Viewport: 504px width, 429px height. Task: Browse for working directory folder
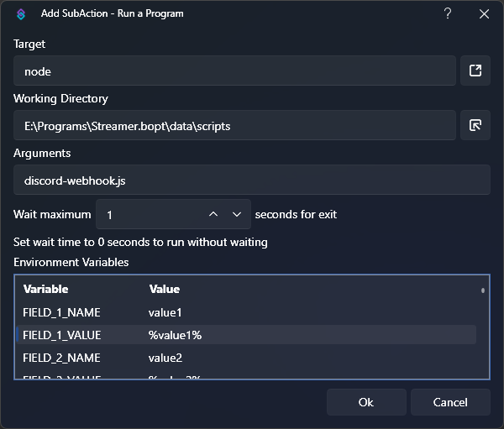pyautogui.click(x=475, y=126)
